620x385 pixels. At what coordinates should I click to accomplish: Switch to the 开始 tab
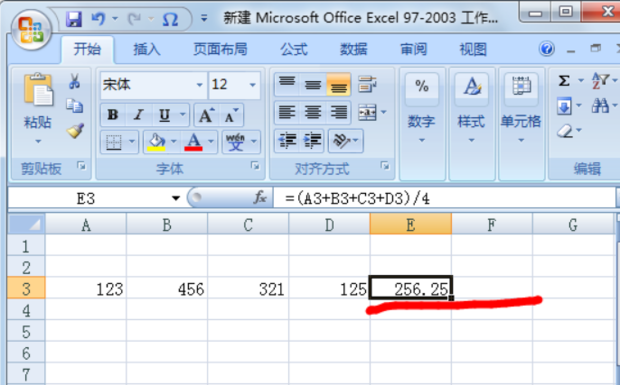pyautogui.click(x=87, y=49)
